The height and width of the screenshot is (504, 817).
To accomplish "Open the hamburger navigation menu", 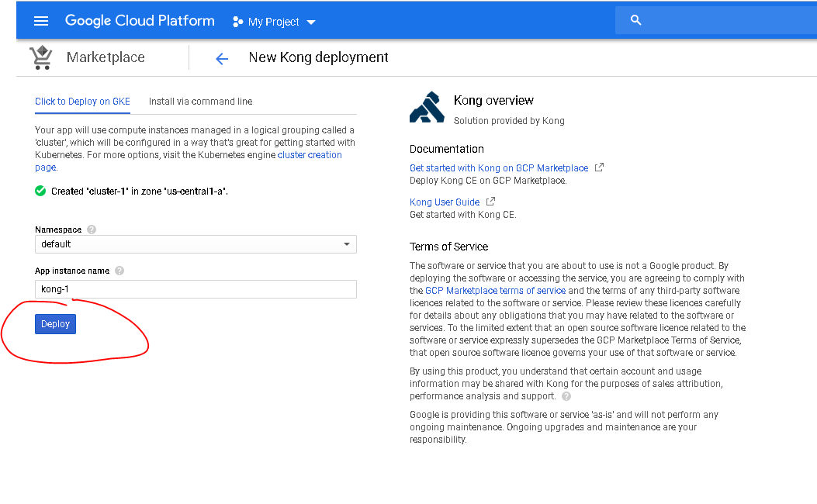I will pos(41,22).
